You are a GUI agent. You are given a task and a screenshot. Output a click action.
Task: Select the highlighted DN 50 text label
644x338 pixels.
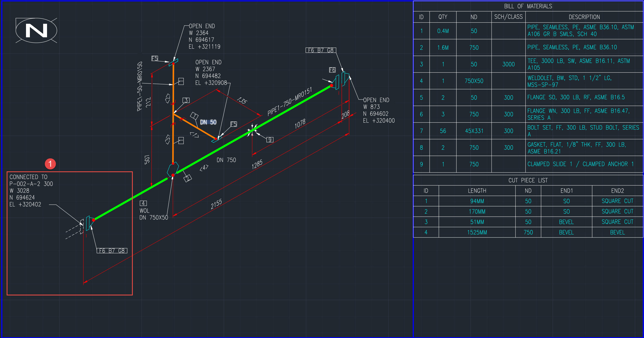pyautogui.click(x=208, y=122)
